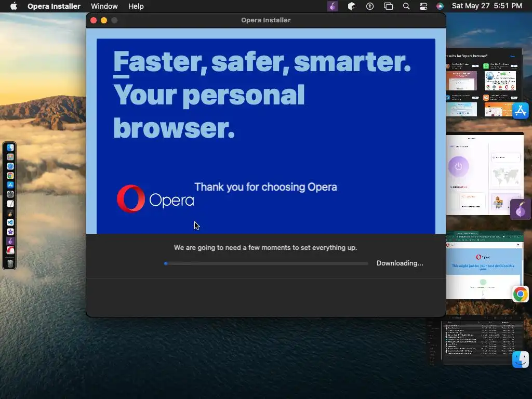
Task: Click the Opera logo in the installer
Action: [x=155, y=199]
